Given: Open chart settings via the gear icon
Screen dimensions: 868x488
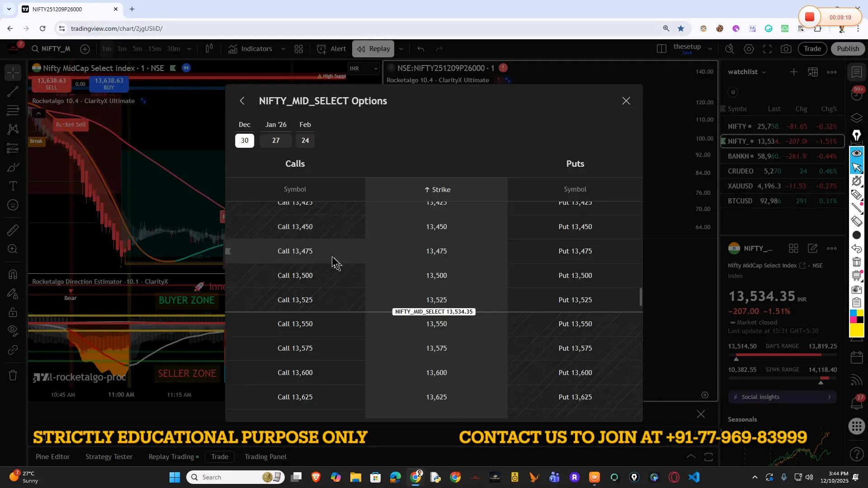Looking at the screenshot, I should click(749, 49).
